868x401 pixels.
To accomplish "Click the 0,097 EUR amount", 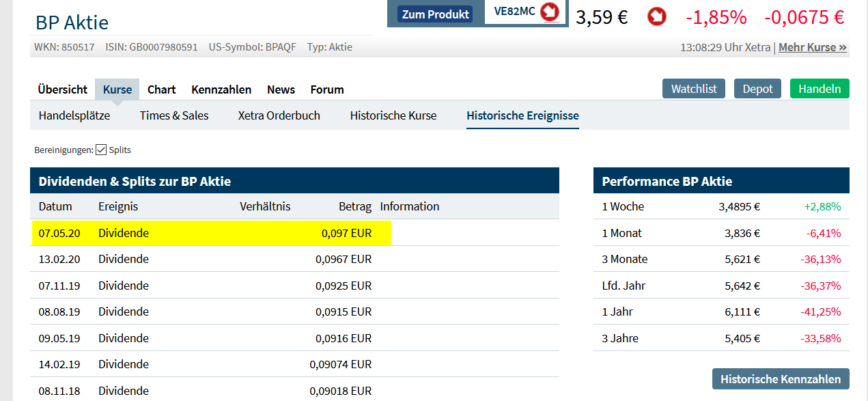I will 347,233.
